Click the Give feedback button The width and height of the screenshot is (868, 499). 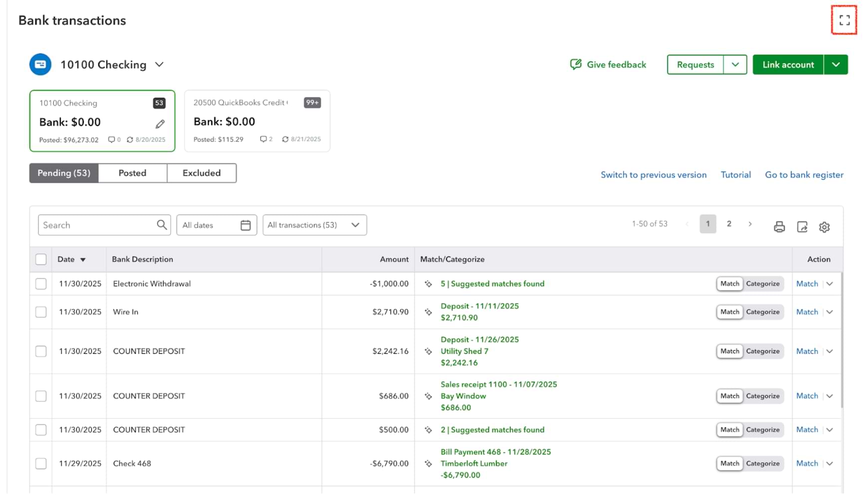click(x=608, y=64)
